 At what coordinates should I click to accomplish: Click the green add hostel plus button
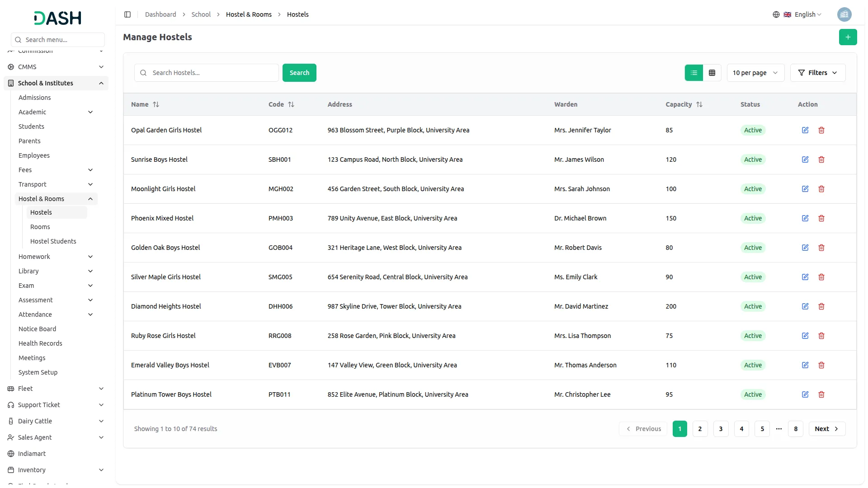[x=848, y=37]
